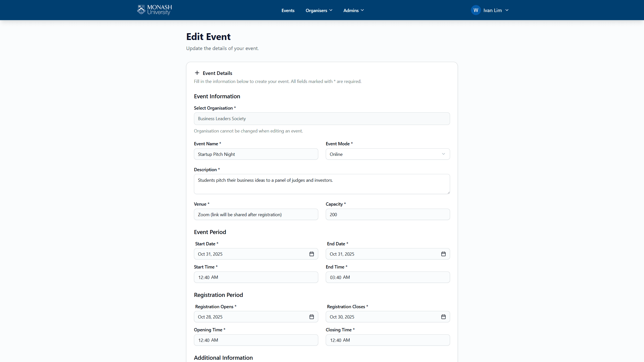
Task: Open the Organisers menu dropdown
Action: click(319, 10)
